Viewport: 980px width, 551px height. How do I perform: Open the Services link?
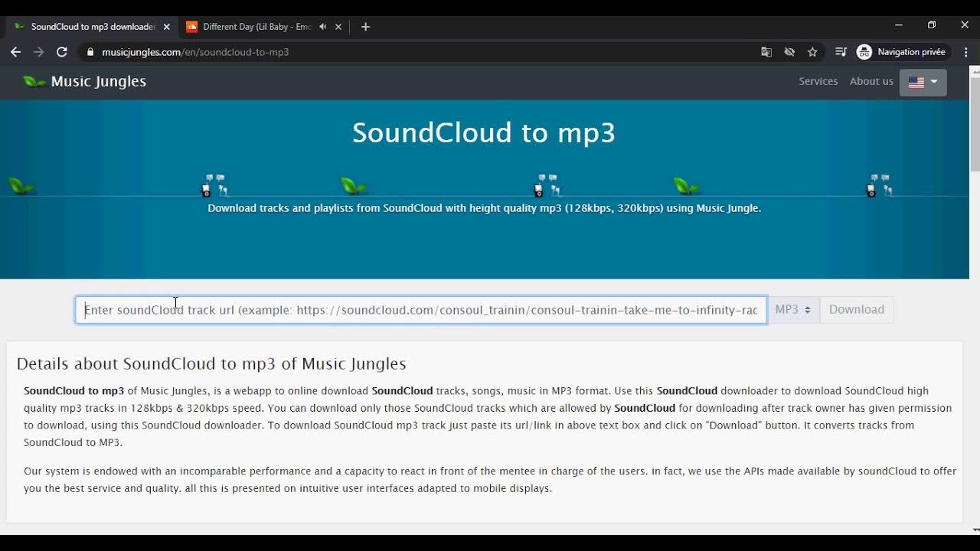point(818,80)
